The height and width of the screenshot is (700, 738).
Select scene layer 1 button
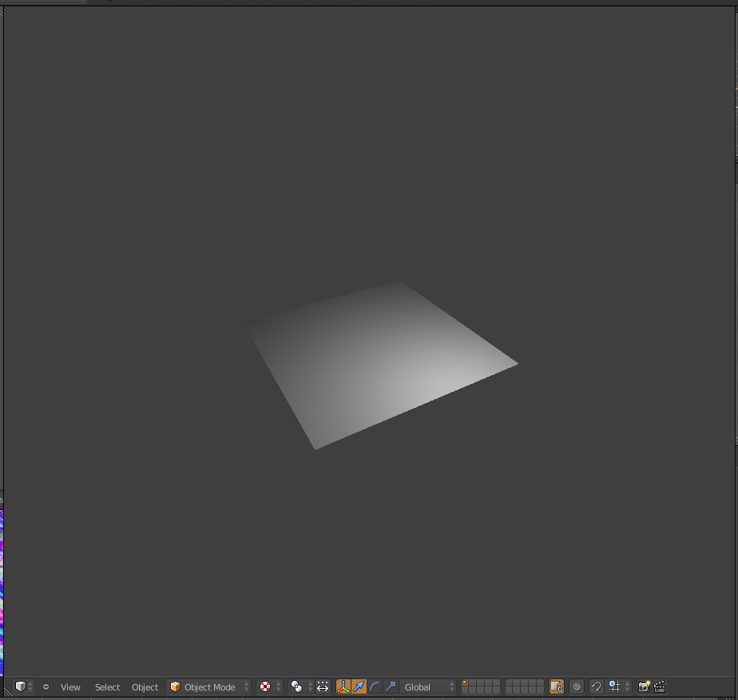click(x=465, y=683)
